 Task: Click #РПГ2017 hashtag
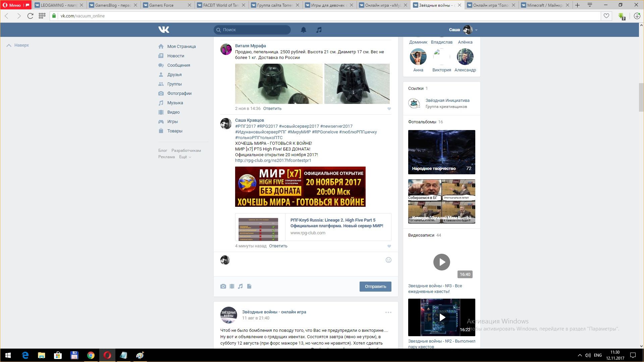[x=246, y=126]
